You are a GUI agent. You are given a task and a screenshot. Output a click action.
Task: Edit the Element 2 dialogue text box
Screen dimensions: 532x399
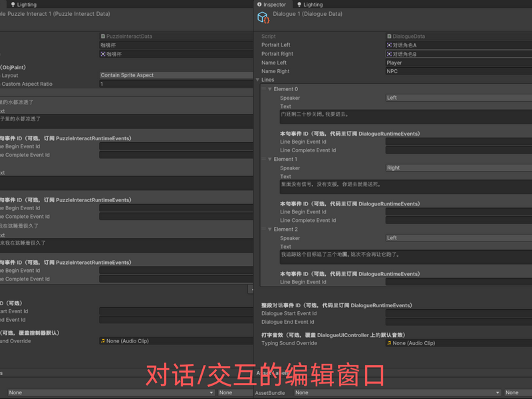pos(406,257)
